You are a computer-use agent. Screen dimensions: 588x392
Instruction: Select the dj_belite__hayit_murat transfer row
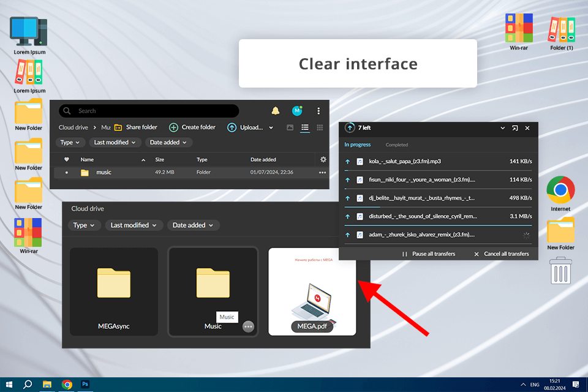point(438,198)
